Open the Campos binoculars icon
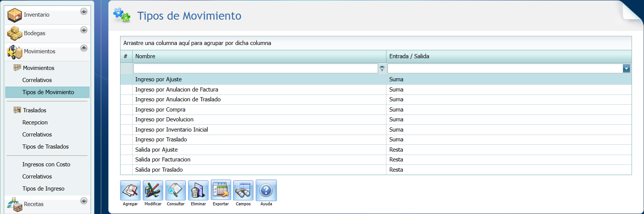This screenshot has height=214, width=644. (x=243, y=190)
